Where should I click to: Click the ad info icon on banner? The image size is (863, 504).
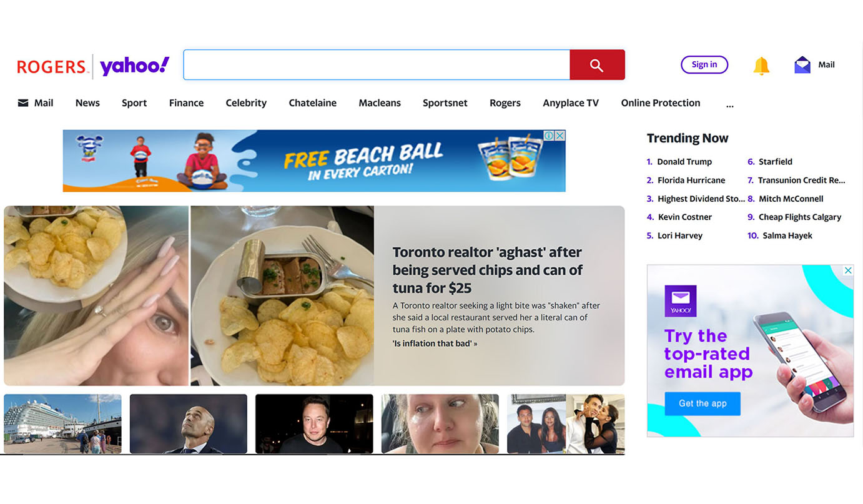pos(549,136)
